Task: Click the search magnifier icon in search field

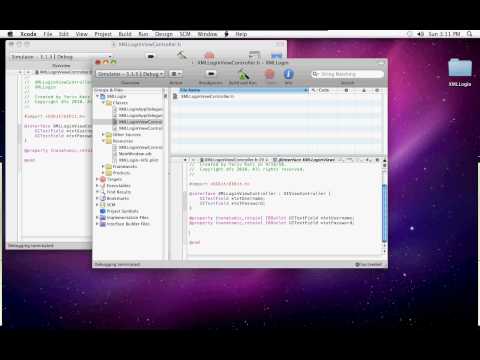Action: (315, 74)
